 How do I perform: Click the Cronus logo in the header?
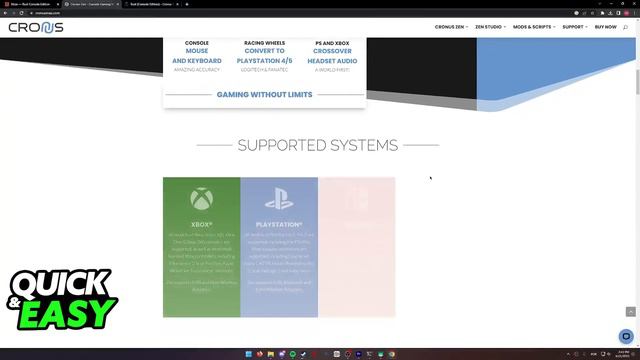coord(36,27)
